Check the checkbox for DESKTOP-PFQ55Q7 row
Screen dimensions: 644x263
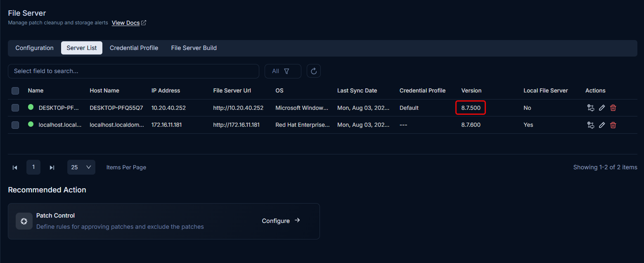click(15, 108)
